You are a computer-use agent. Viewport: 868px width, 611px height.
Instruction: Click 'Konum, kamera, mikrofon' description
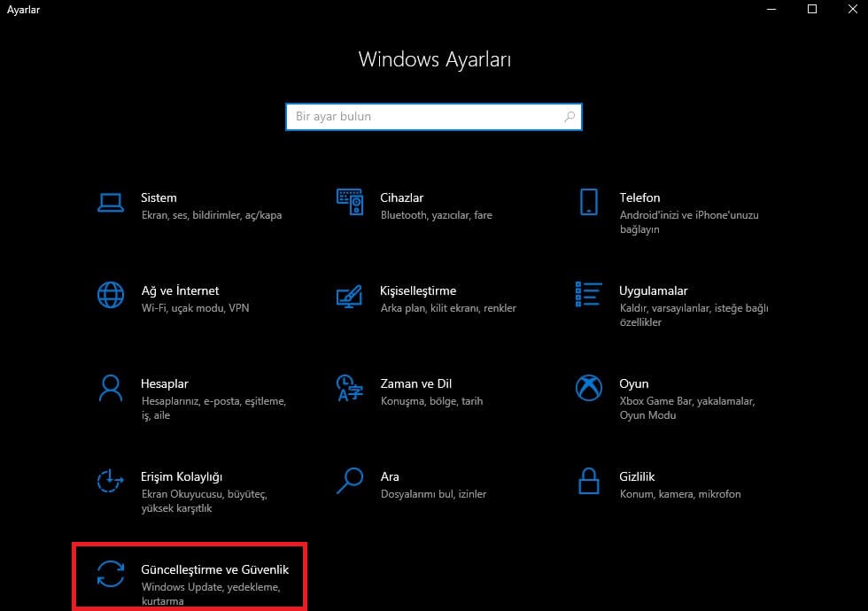680,494
